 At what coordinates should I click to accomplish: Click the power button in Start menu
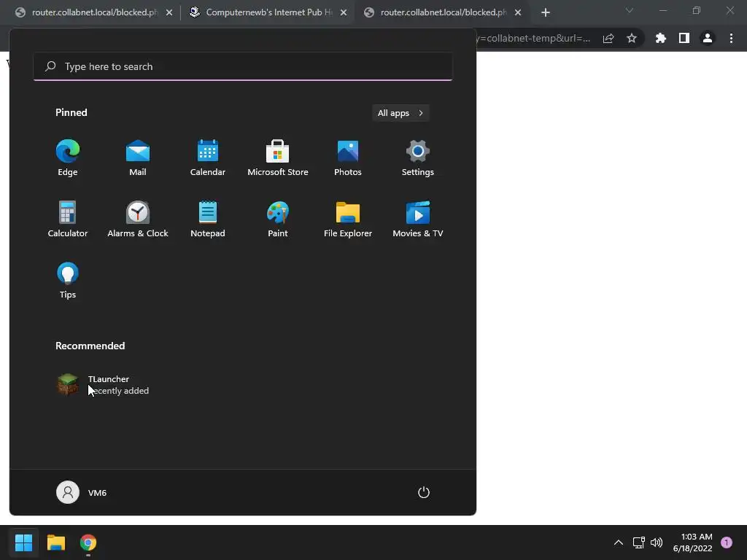(424, 492)
